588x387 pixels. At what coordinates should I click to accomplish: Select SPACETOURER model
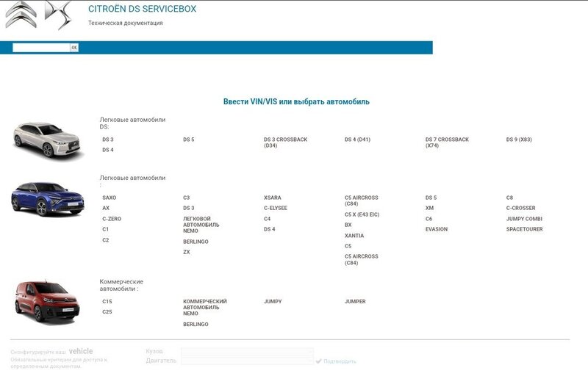(524, 229)
